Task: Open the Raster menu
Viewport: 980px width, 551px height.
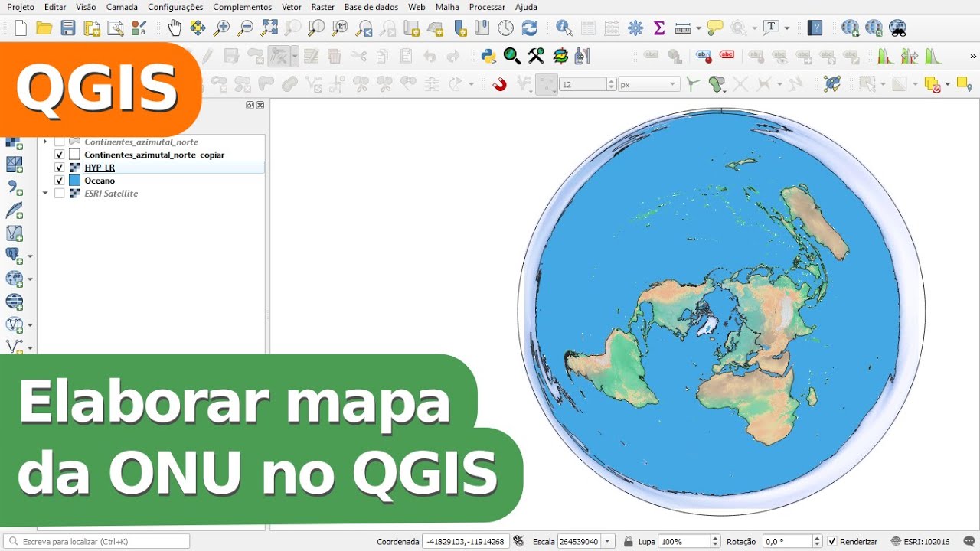Action: 322,7
